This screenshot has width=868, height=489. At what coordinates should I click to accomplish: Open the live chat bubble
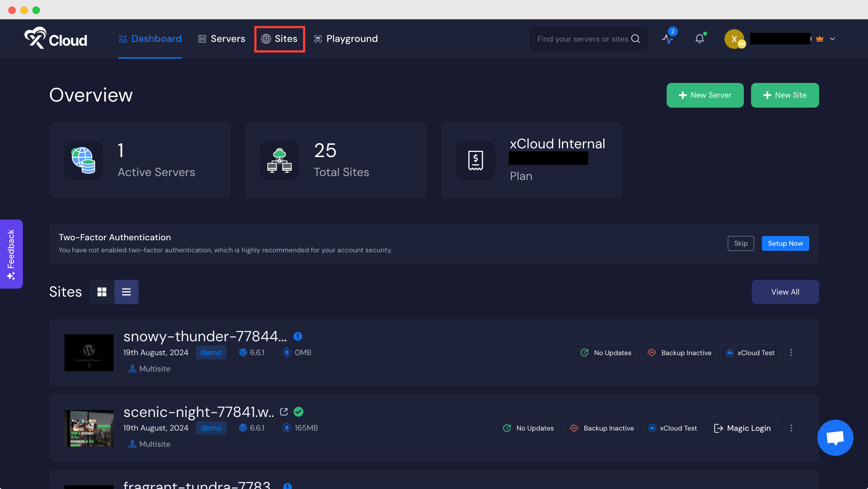coord(835,437)
